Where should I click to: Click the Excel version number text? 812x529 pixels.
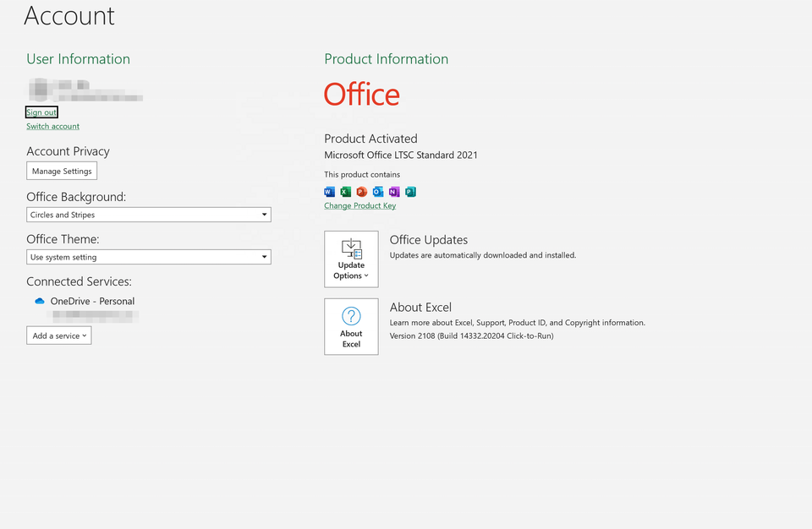click(471, 336)
